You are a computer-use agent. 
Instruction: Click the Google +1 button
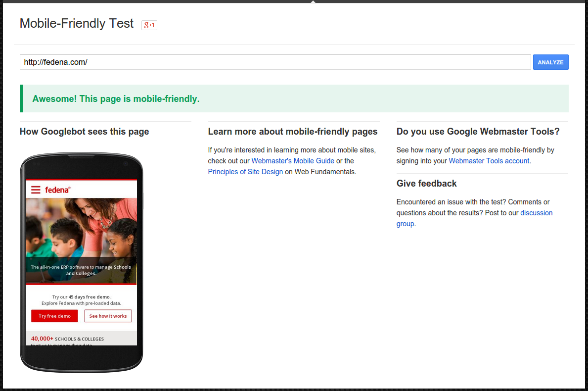click(x=149, y=25)
